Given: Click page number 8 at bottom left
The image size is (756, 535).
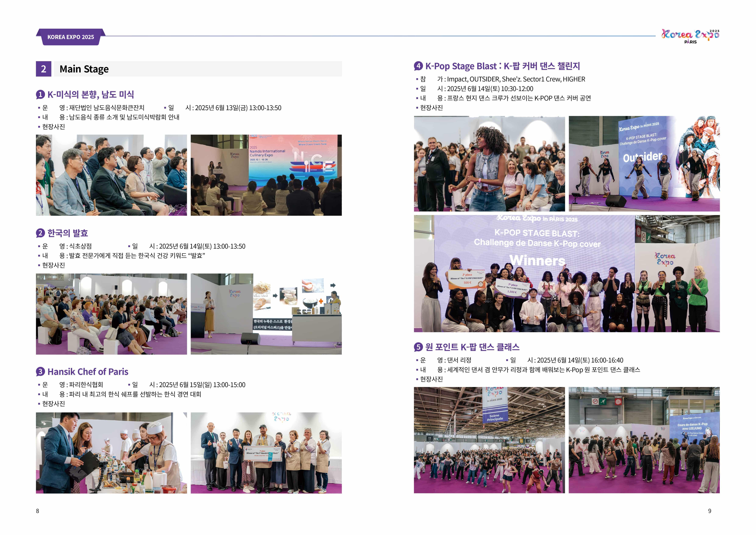Looking at the screenshot, I should click(x=37, y=511).
